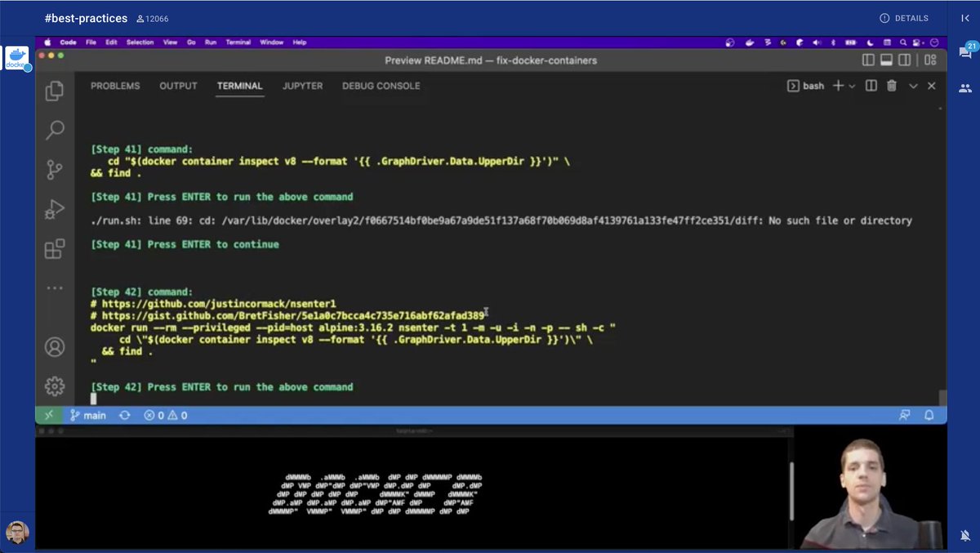Select TERMINAL tab

[240, 86]
